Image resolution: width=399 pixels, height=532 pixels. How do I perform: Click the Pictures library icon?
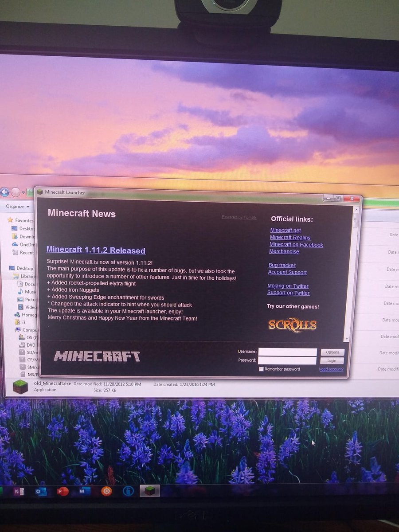[x=20, y=299]
